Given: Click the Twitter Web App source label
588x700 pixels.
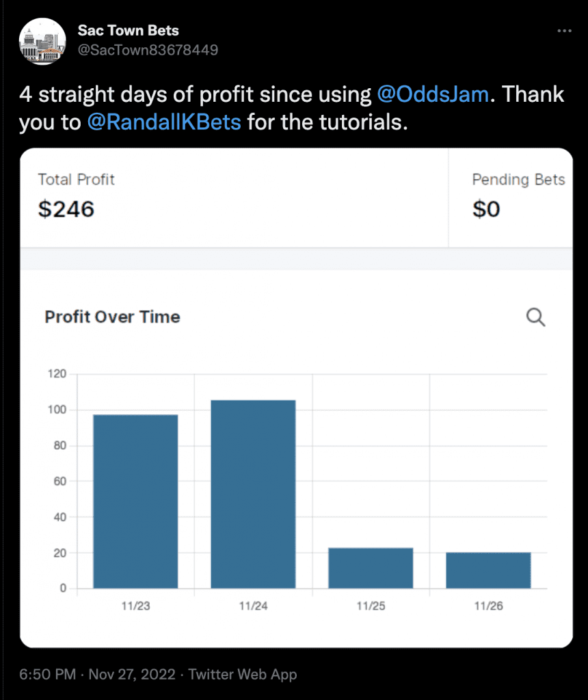Looking at the screenshot, I should 243,674.
